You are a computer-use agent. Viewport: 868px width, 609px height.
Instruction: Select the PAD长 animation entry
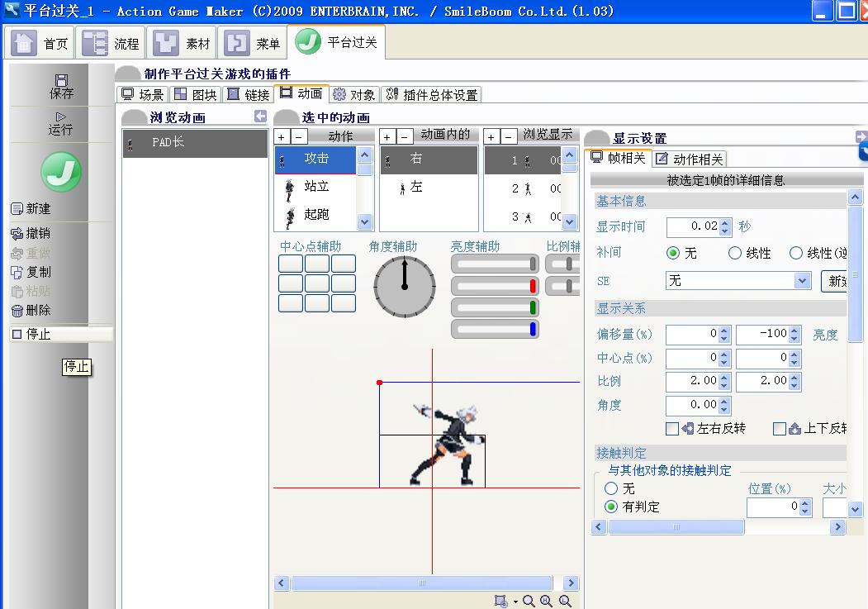coord(195,143)
